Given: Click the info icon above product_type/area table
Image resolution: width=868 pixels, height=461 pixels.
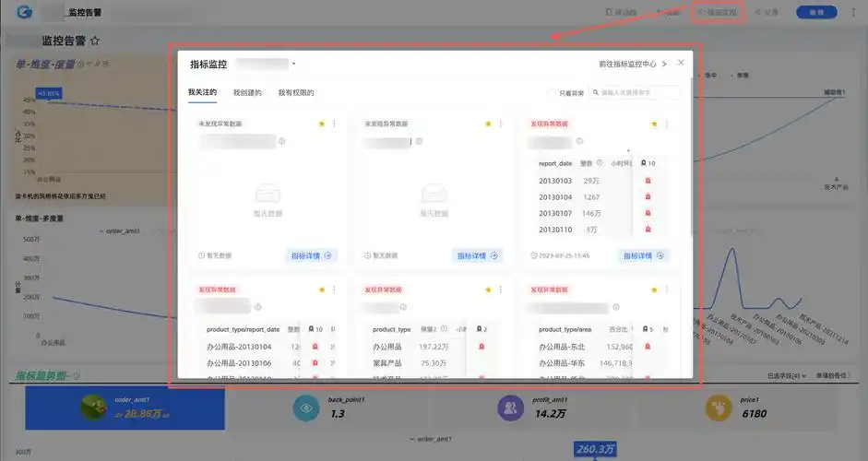Looking at the screenshot, I should (x=616, y=307).
